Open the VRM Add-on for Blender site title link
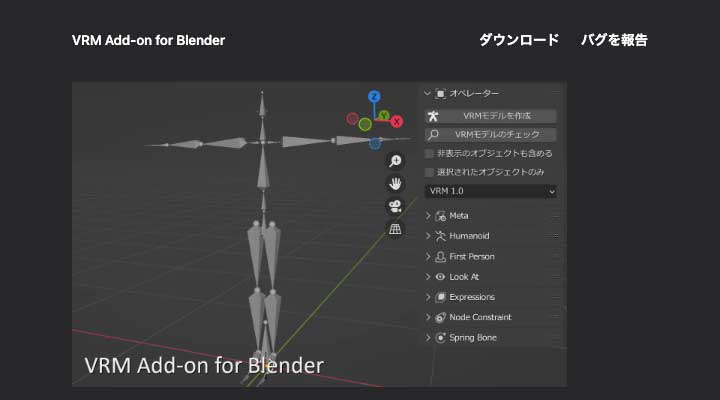 pyautogui.click(x=148, y=40)
